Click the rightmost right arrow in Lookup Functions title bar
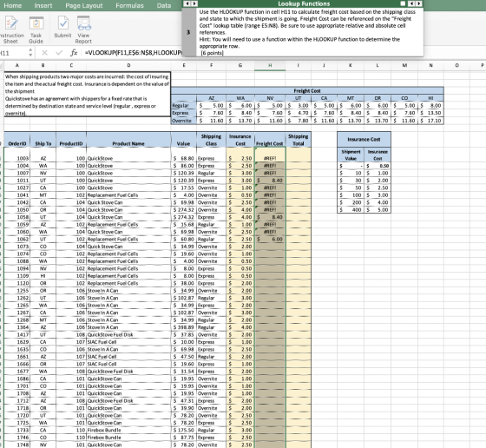 coord(418,3)
